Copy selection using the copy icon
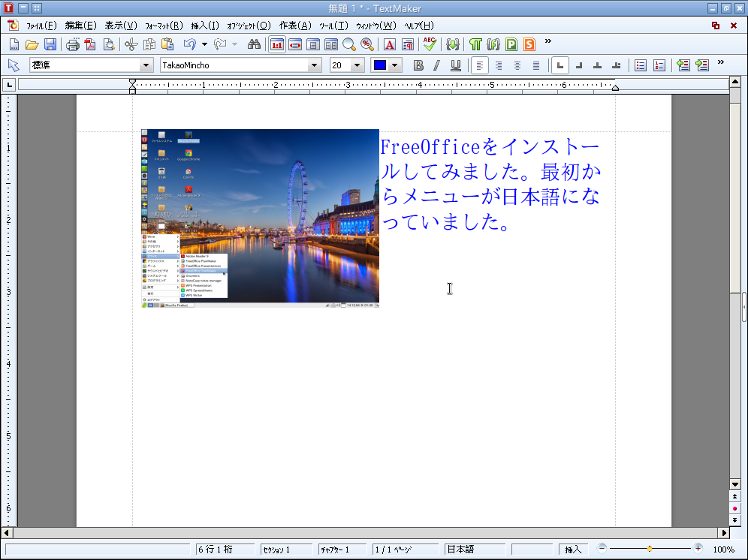This screenshot has height=560, width=748. click(149, 45)
